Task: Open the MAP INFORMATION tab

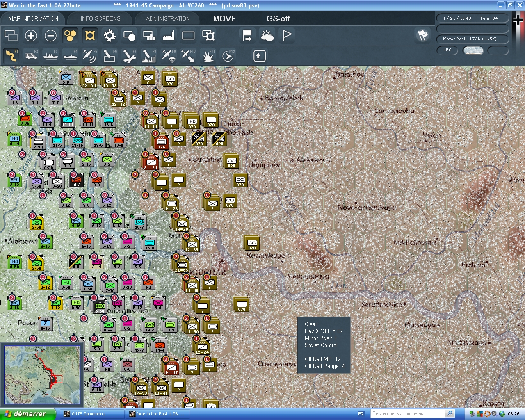Action: coord(33,18)
